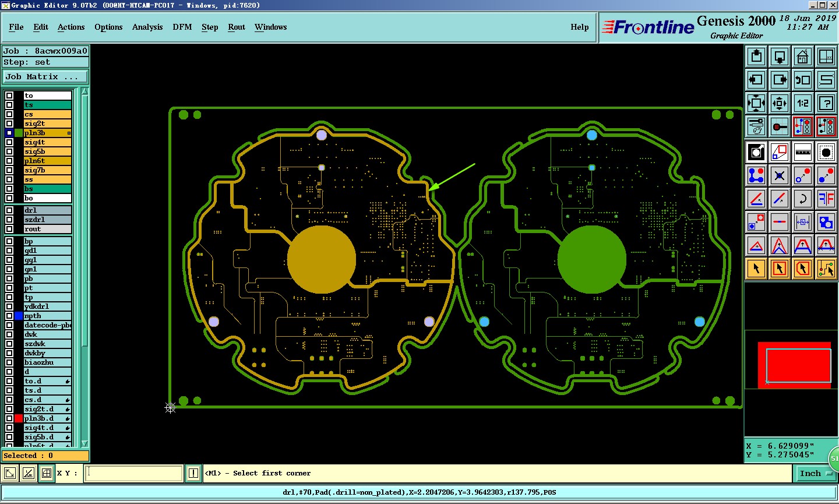
Task: Click the 1:2 zoom scale icon
Action: click(803, 103)
